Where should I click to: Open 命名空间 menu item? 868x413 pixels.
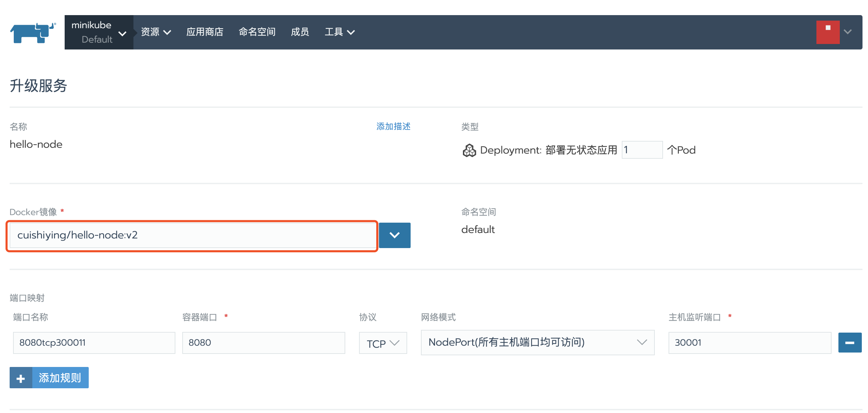pyautogui.click(x=257, y=32)
